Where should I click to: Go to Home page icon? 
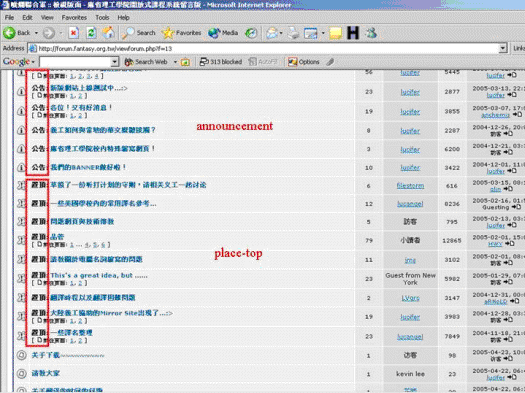tap(108, 33)
